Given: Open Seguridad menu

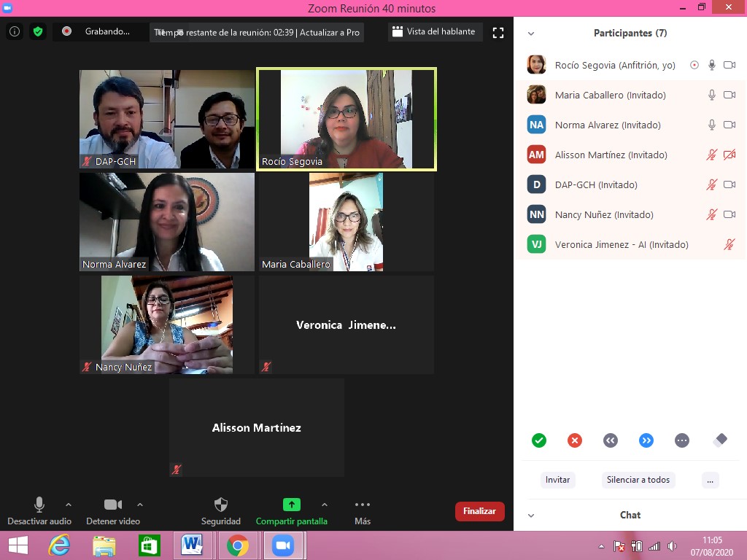Looking at the screenshot, I should pyautogui.click(x=220, y=511).
